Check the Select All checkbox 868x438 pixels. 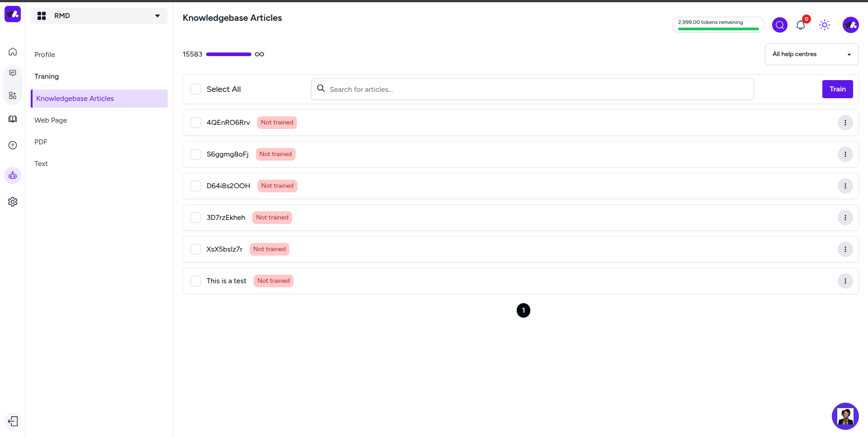pos(196,89)
